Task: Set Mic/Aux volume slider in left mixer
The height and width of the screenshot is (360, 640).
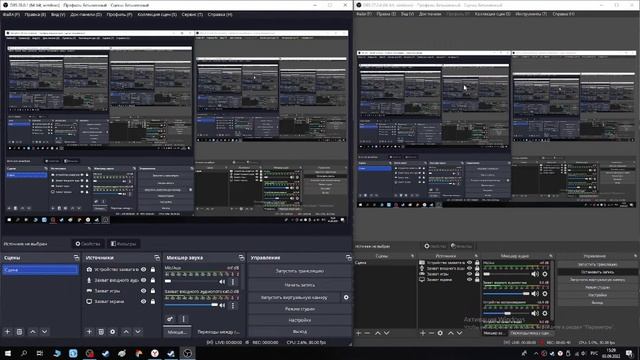Action: (191, 281)
